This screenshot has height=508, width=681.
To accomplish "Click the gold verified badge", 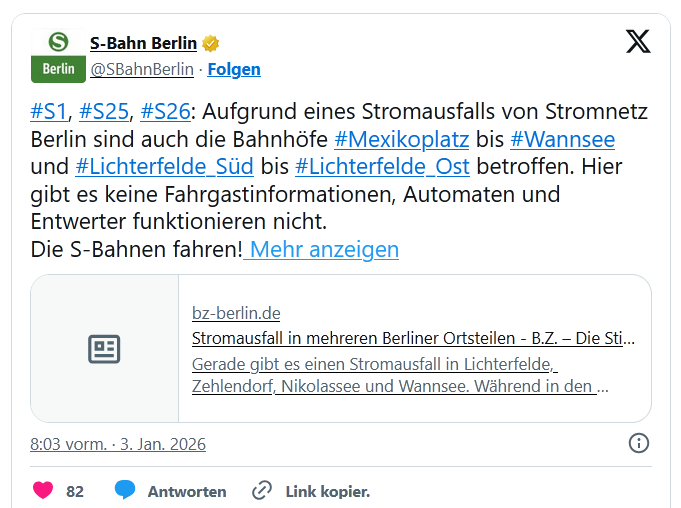I will tap(211, 43).
